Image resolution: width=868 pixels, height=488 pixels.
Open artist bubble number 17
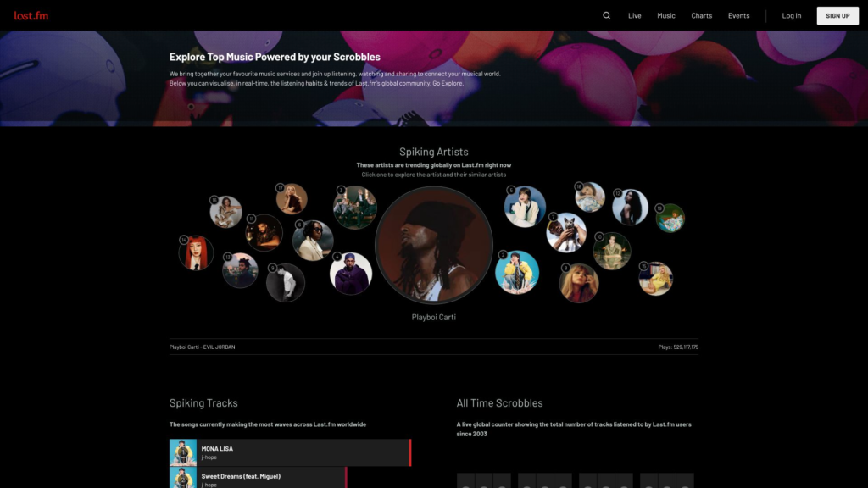[292, 199]
